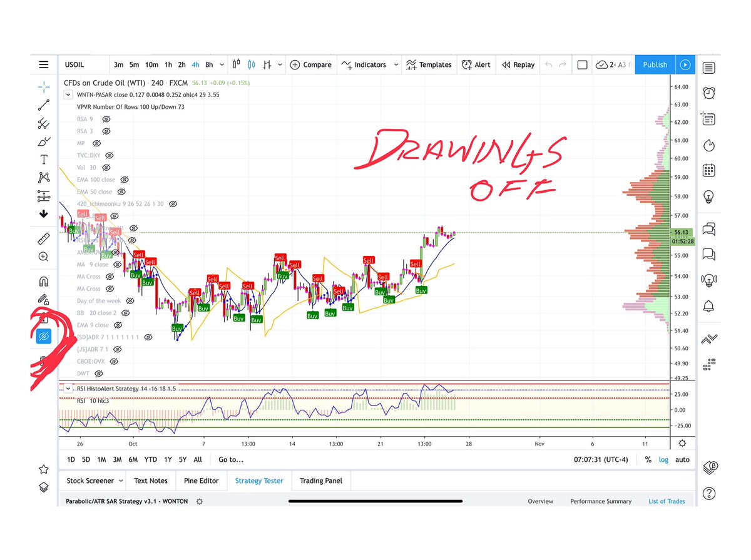
Task: Open the Watchlist panel on the right
Action: (709, 68)
